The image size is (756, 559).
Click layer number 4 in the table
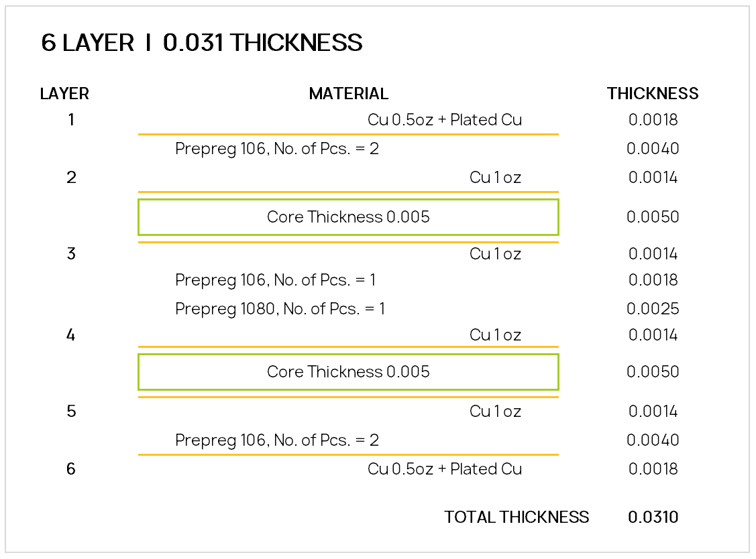pos(71,335)
